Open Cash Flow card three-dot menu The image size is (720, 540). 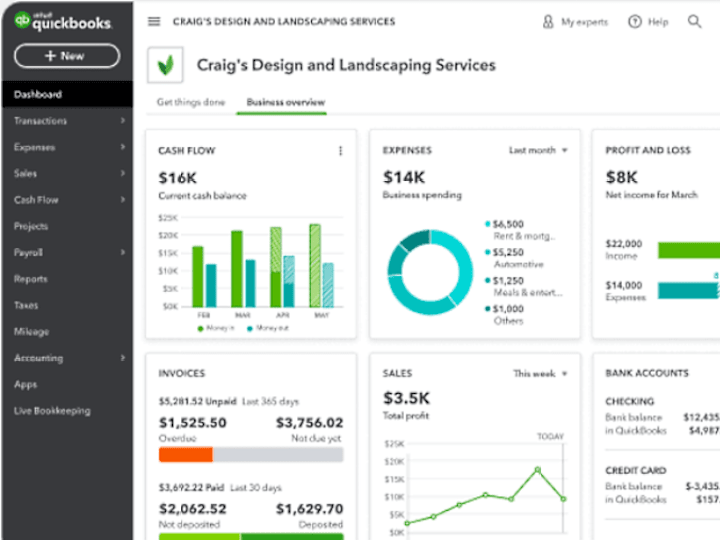tap(340, 151)
